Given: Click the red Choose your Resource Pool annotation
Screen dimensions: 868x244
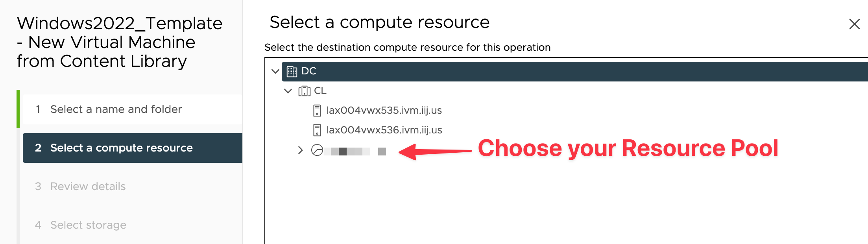Looking at the screenshot, I should 628,148.
